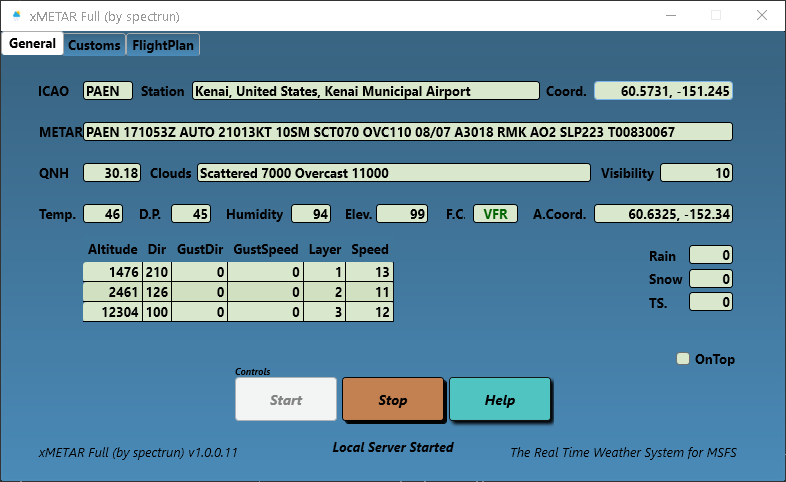Image resolution: width=786 pixels, height=482 pixels.
Task: Click the Snow value field
Action: [711, 279]
